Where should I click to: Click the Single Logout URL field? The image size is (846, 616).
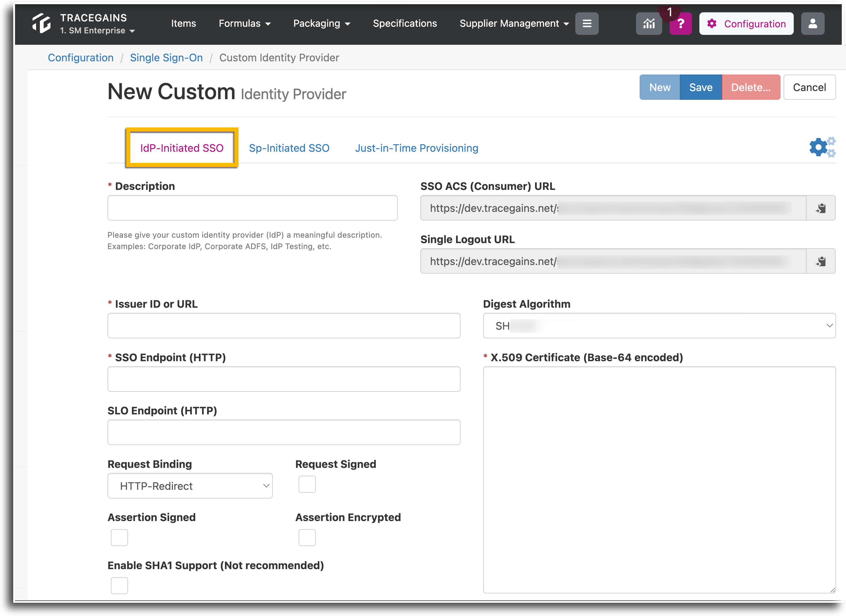pyautogui.click(x=613, y=261)
